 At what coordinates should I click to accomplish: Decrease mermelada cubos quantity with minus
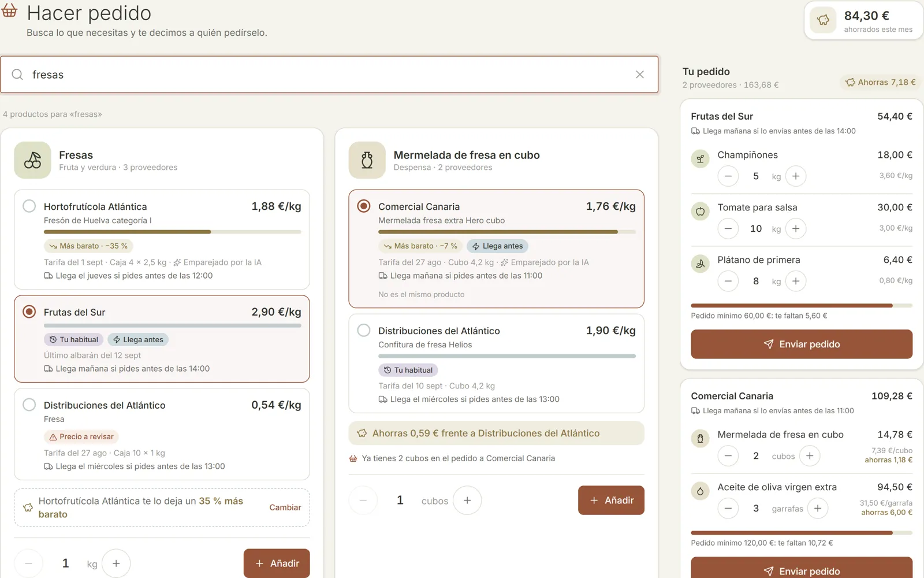point(363,500)
